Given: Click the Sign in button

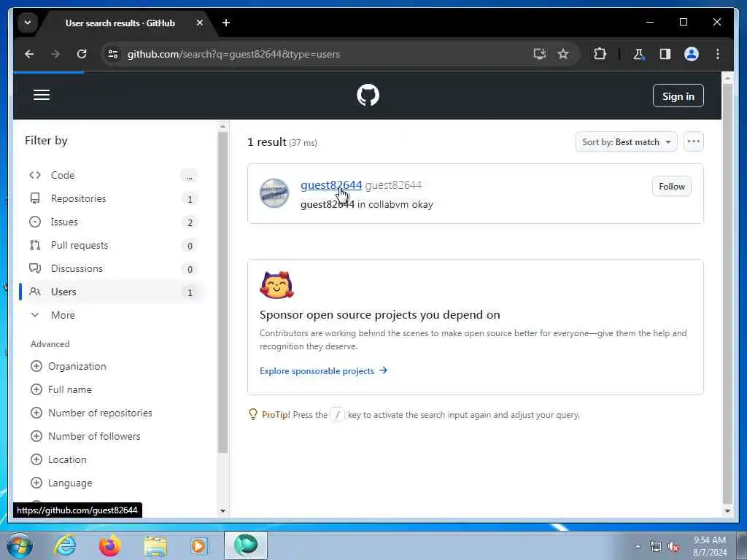Looking at the screenshot, I should (678, 96).
